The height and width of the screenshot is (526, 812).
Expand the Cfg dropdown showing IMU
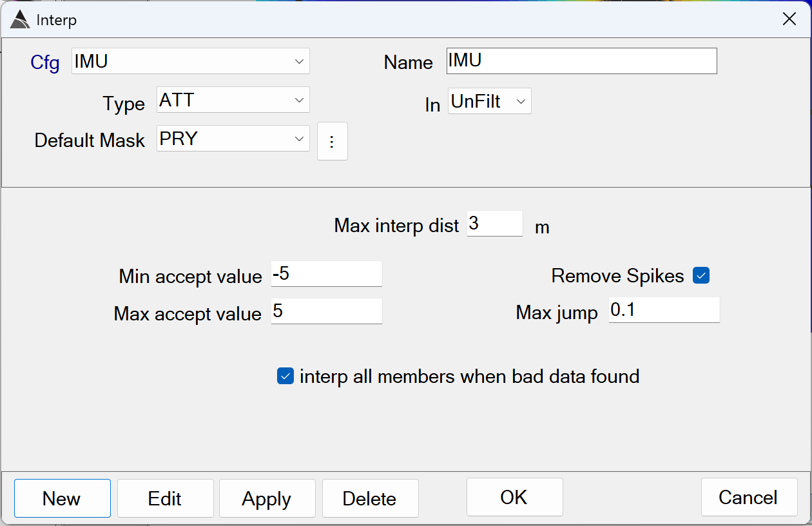tap(191, 61)
